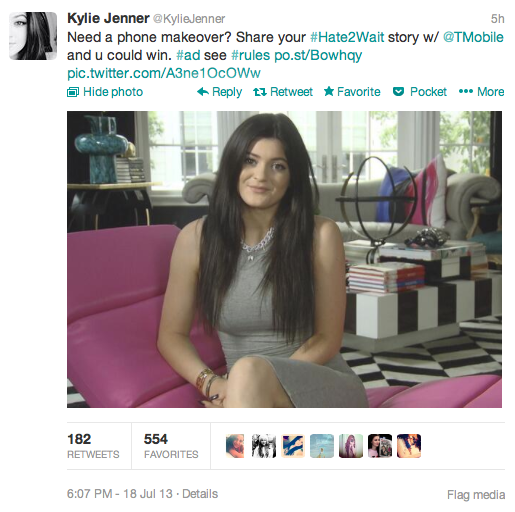
Task: Click the Reply arrow icon
Action: pos(203,92)
